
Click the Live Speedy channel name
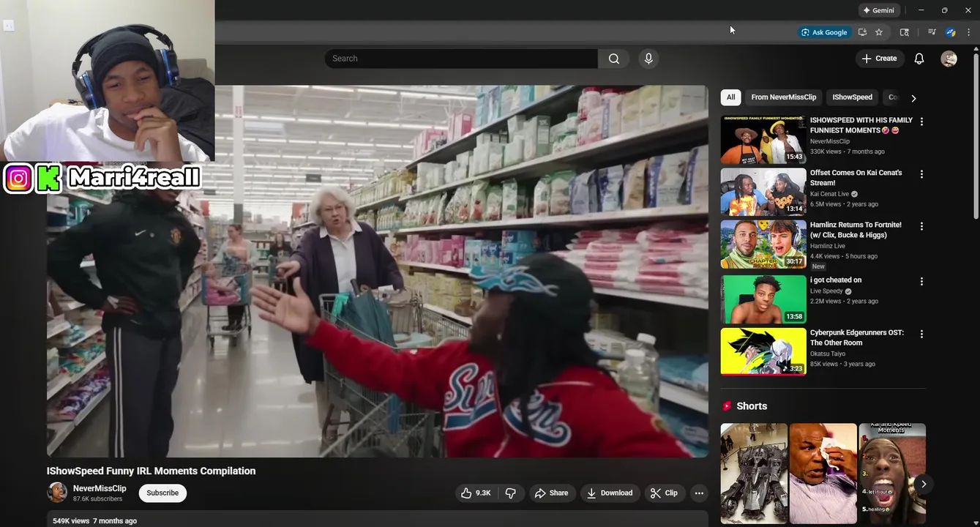pos(826,291)
